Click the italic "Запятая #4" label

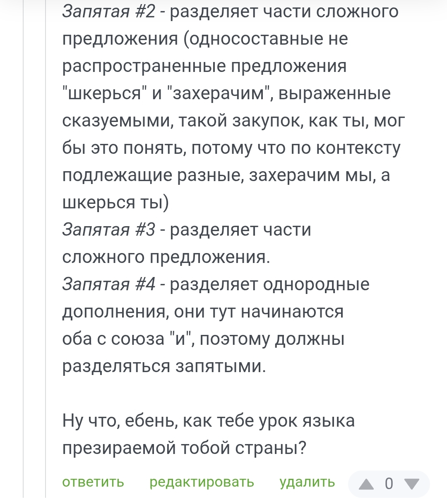coord(109,284)
